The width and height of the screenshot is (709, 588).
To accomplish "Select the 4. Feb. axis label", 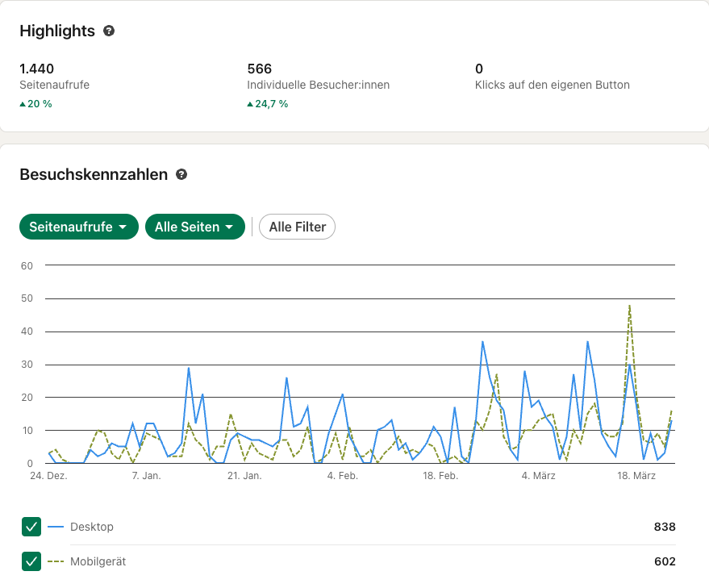I will [343, 476].
